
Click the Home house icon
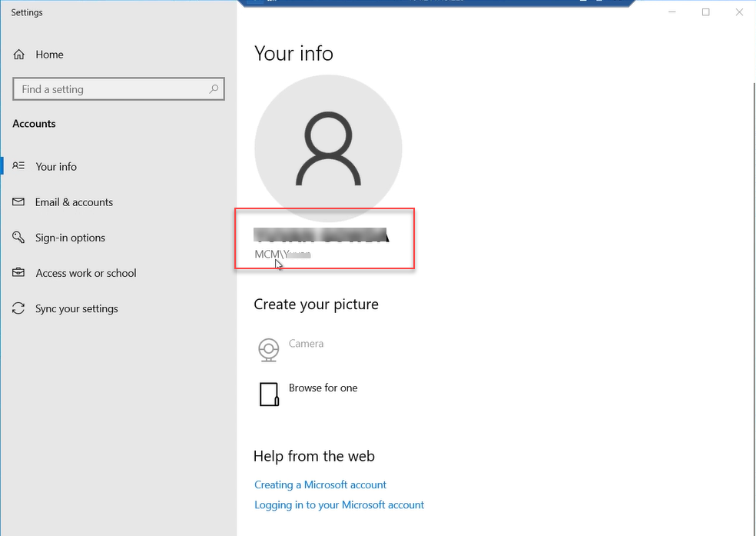point(19,55)
